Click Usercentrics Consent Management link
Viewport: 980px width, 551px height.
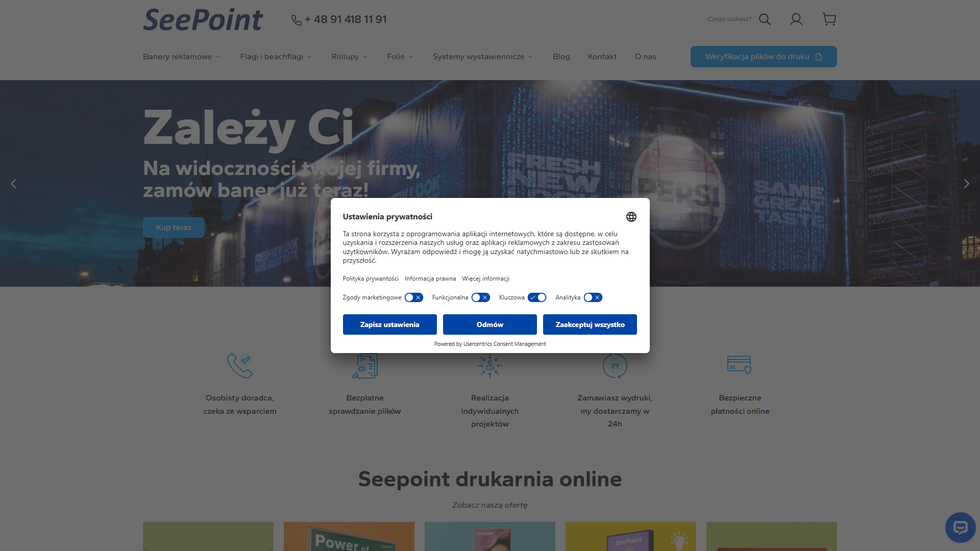click(504, 344)
